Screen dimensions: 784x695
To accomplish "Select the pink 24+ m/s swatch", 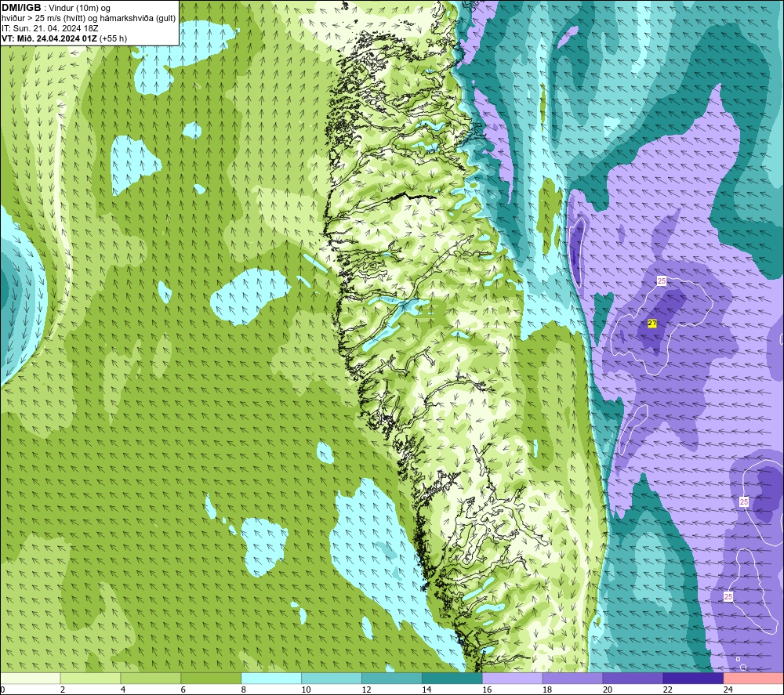I will 753,679.
